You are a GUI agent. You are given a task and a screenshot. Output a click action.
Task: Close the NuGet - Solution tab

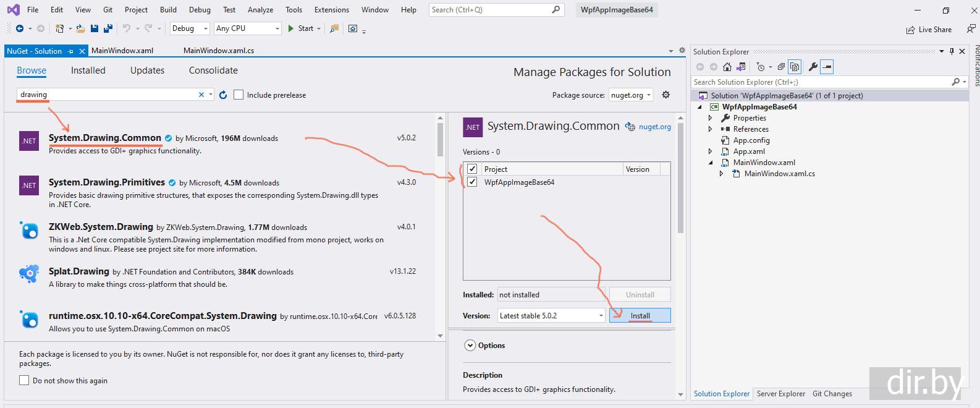point(82,51)
